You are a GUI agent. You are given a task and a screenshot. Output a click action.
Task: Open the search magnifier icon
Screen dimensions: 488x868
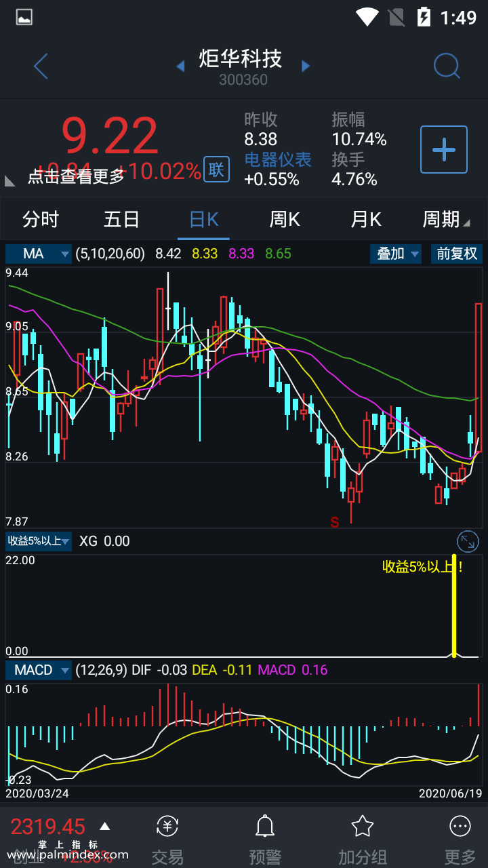447,66
